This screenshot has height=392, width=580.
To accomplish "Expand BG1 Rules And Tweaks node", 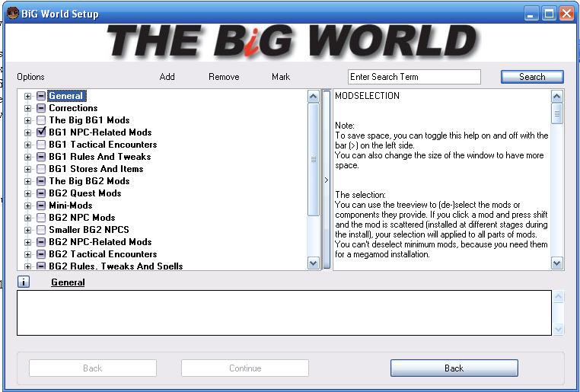I will coord(27,157).
